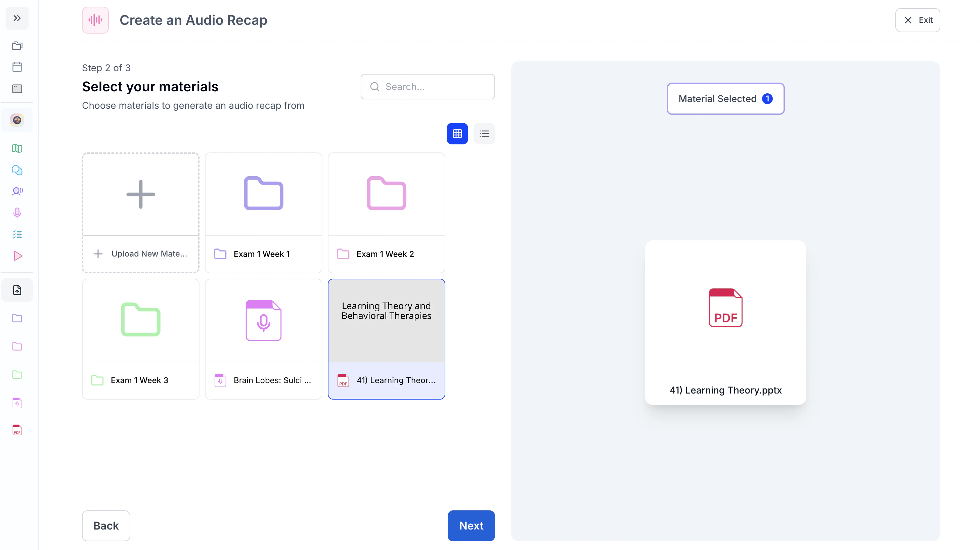This screenshot has width=980, height=550.
Task: Expand the collapsed sidebar with double chevron
Action: click(x=17, y=18)
